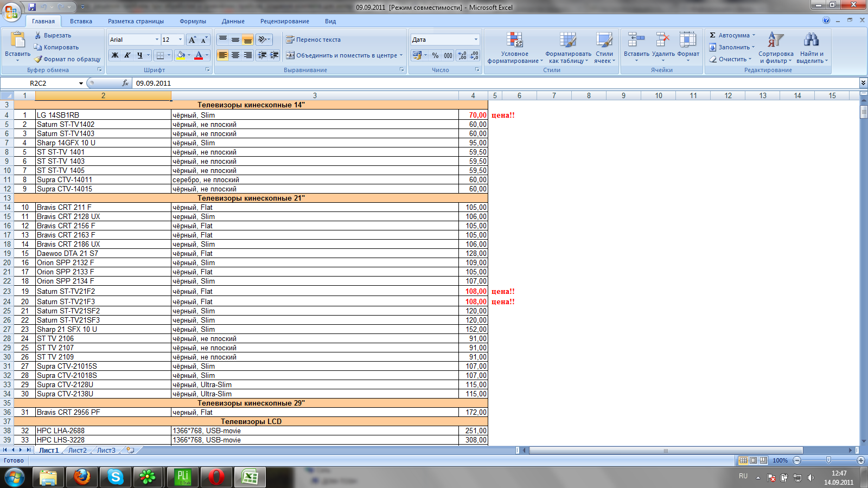Switch to Page Layout view in status bar
The height and width of the screenshot is (488, 868).
754,460
